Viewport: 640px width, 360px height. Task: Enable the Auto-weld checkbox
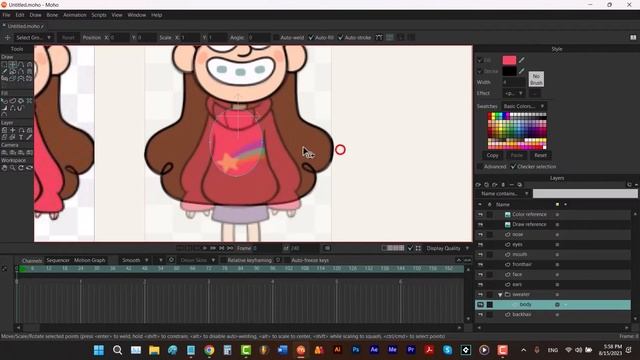tap(276, 37)
